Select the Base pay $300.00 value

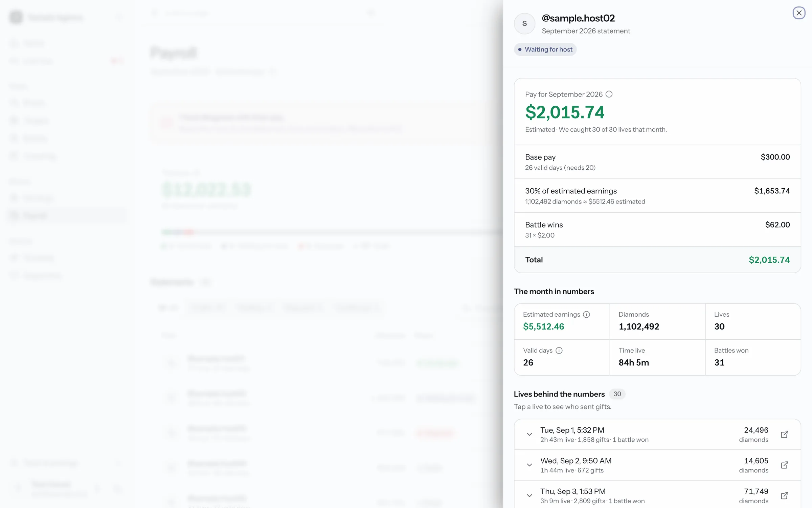click(775, 157)
